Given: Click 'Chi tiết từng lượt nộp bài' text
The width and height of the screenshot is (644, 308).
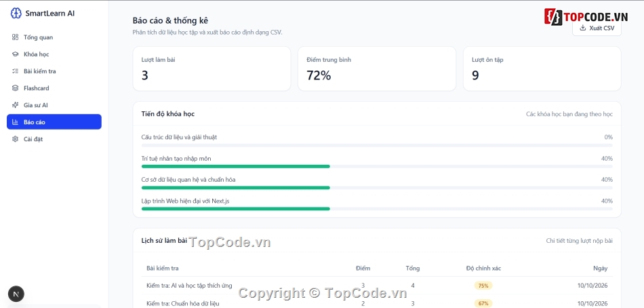Looking at the screenshot, I should tap(579, 241).
